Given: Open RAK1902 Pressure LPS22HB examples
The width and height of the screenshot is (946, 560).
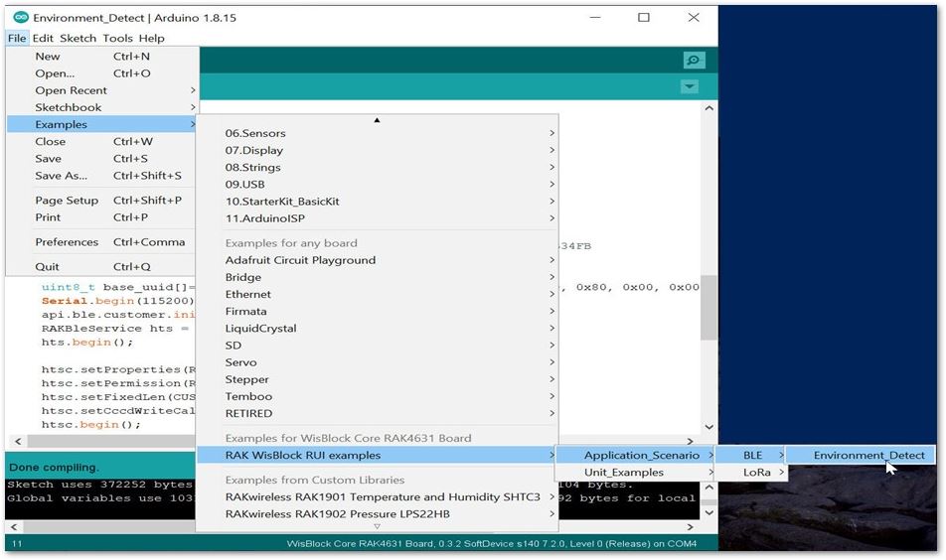Looking at the screenshot, I should tap(377, 514).
